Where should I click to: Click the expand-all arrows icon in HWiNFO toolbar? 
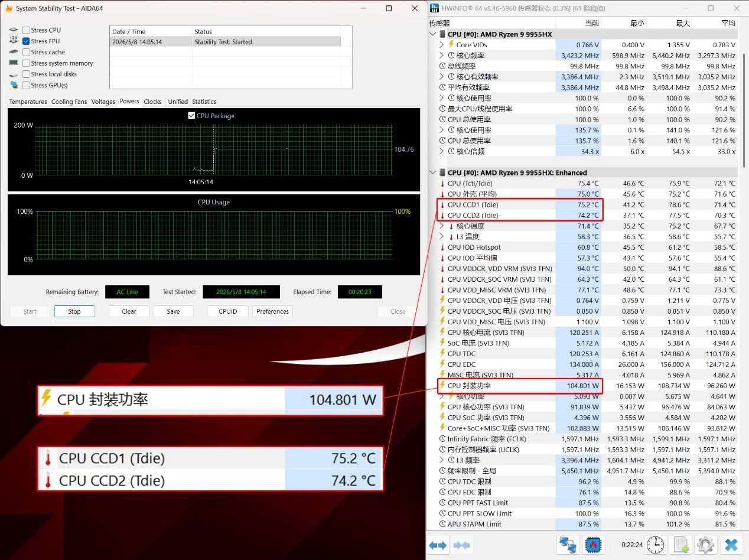click(x=438, y=545)
